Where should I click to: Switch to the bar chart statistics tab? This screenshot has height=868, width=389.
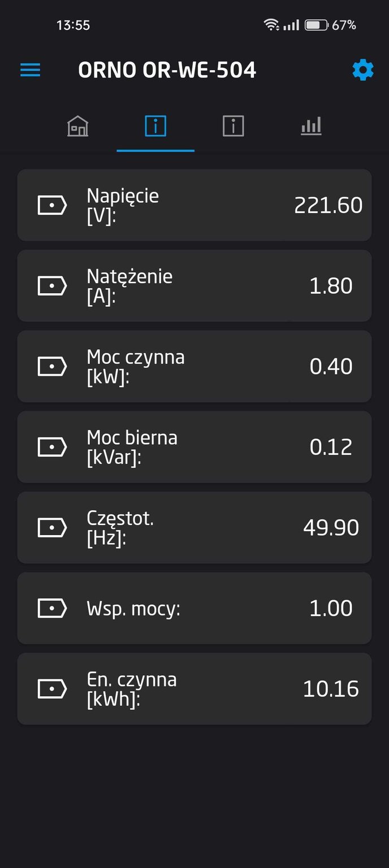coord(311,126)
